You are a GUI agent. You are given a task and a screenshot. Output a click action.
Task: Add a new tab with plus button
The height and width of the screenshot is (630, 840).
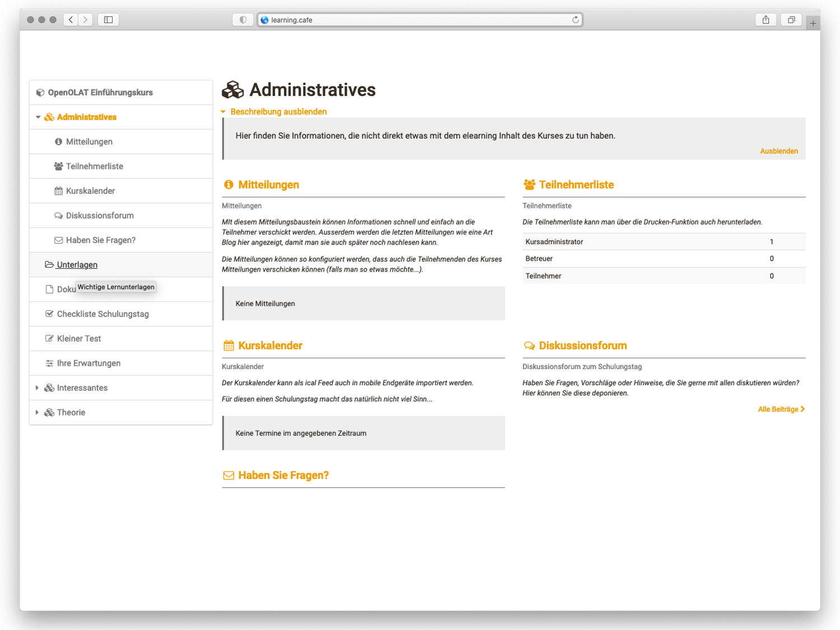point(813,23)
